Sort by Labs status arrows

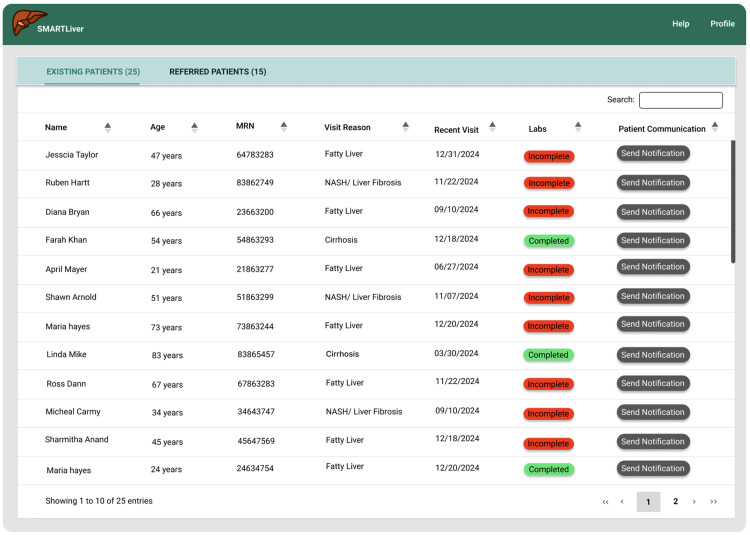[x=578, y=126]
